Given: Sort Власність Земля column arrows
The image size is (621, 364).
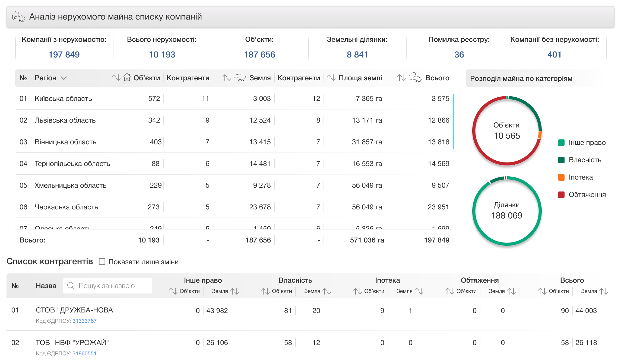Looking at the screenshot, I should (327, 291).
